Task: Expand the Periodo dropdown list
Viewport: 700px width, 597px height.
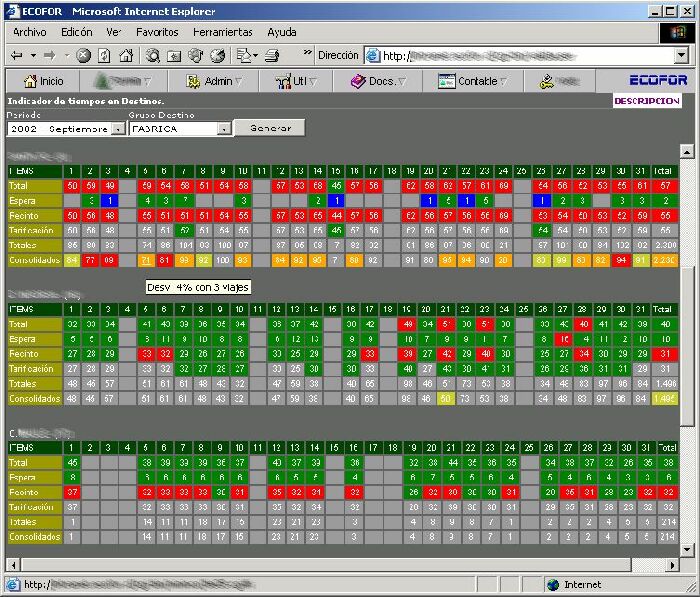Action: pos(118,129)
